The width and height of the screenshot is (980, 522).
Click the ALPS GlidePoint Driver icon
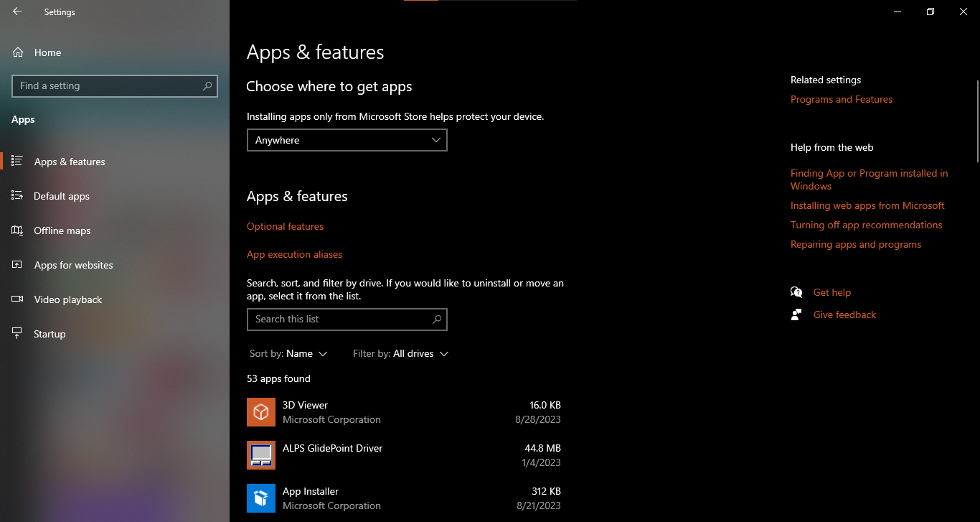coord(261,455)
